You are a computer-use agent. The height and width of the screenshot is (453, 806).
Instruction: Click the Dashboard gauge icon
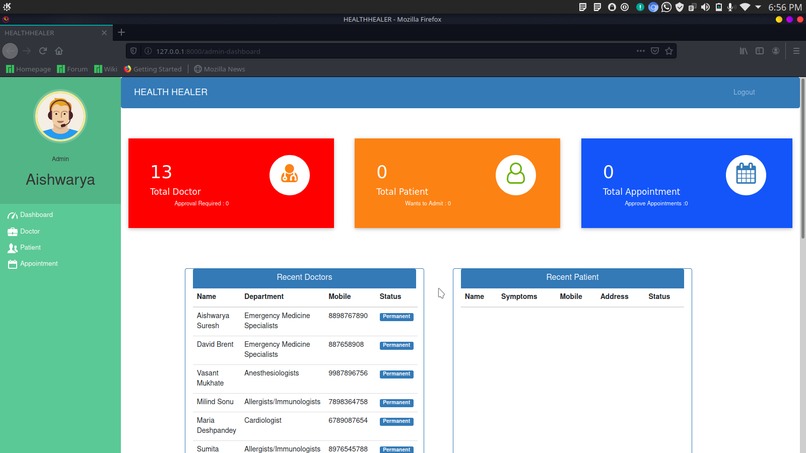click(12, 215)
